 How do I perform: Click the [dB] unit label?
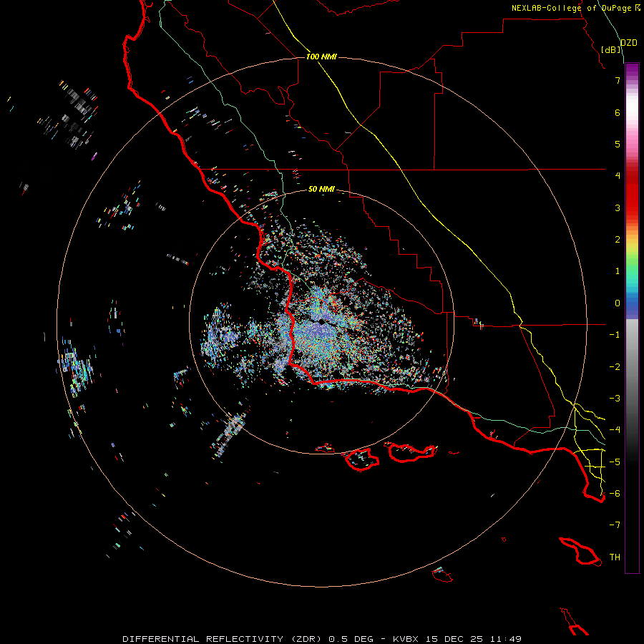coord(611,49)
